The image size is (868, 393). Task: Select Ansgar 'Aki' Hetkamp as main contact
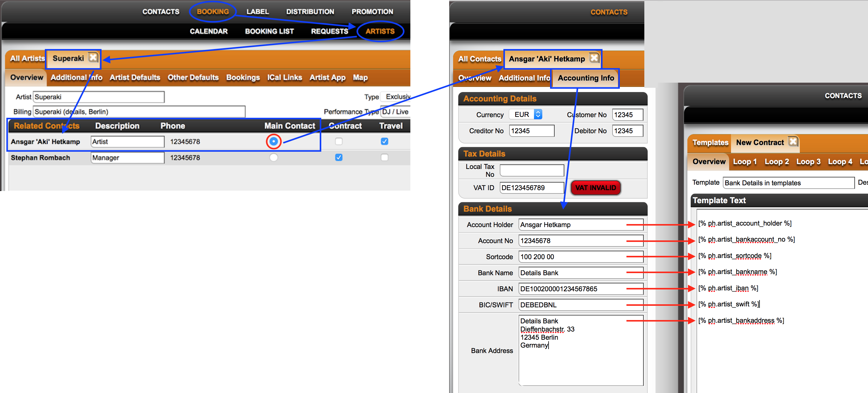click(x=274, y=141)
